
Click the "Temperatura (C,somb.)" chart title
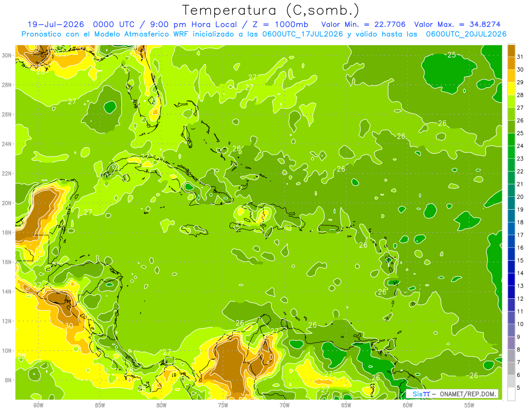coord(271,10)
